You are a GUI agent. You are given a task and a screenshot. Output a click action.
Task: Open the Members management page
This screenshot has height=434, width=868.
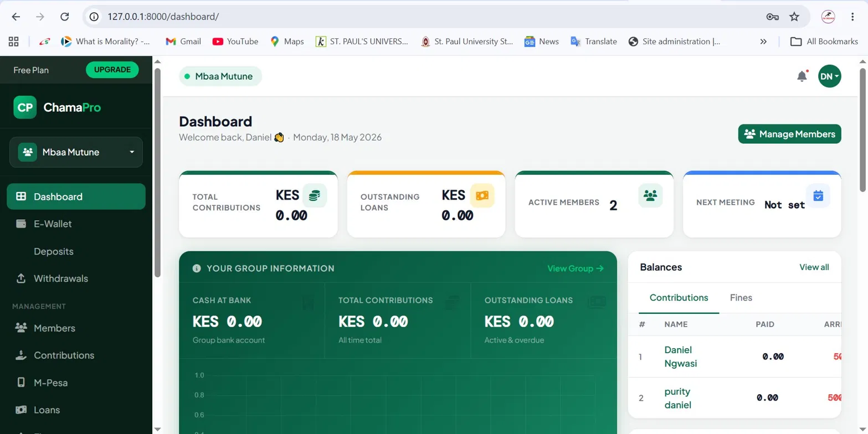(x=76, y=328)
